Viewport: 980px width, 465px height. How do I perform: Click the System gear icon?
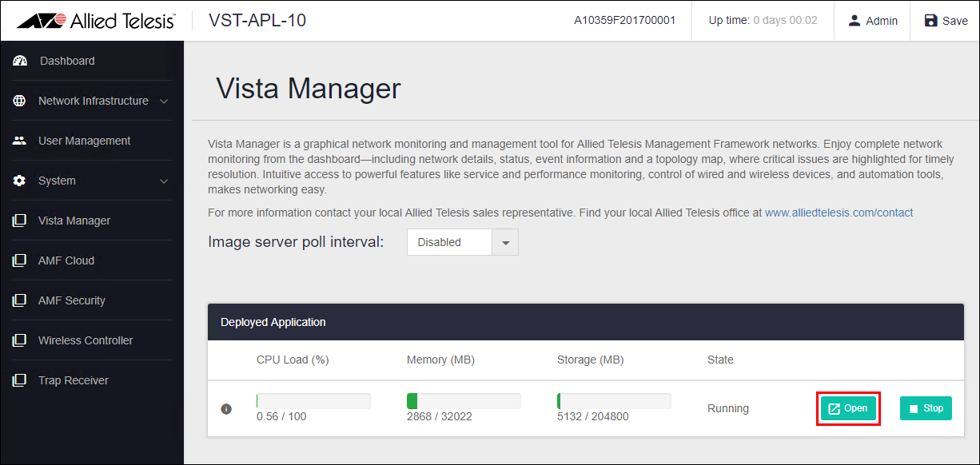pos(20,181)
